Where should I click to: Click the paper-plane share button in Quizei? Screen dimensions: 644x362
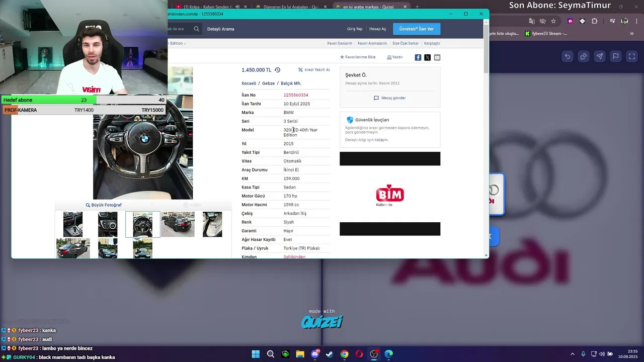coord(600,56)
